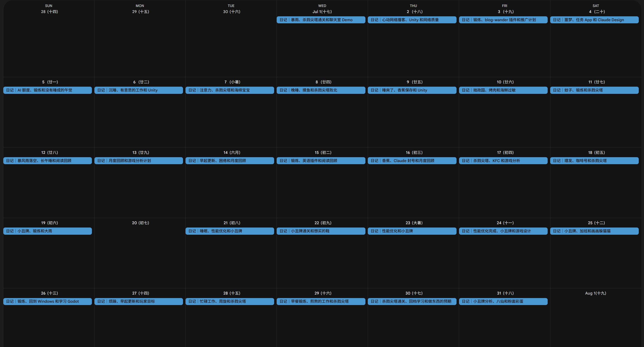The height and width of the screenshot is (347, 644).
Task: Open the entry 回到 Windows 和学习 Godot
Action: [x=48, y=302]
